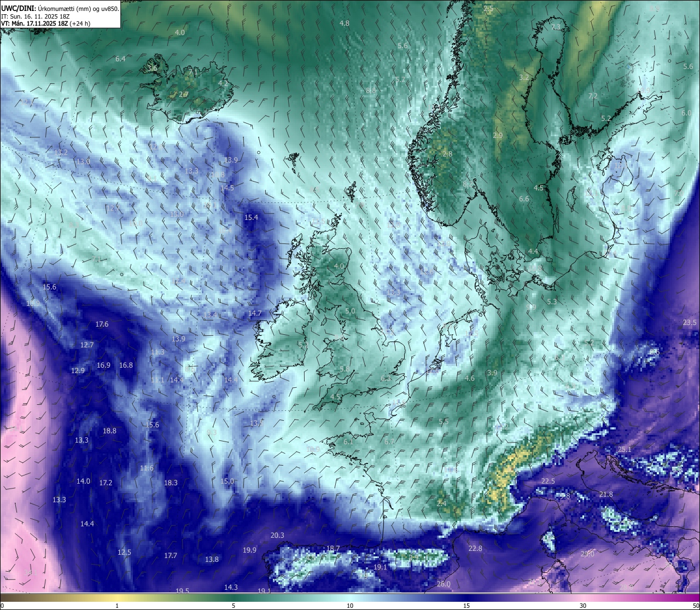
Task: Click the 26.0 value near the bottom
Action: (x=444, y=584)
